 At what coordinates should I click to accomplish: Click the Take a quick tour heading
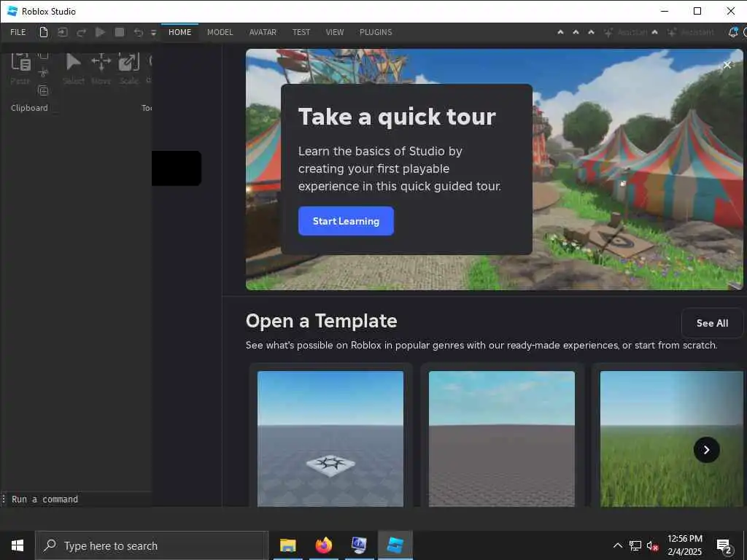click(x=397, y=117)
